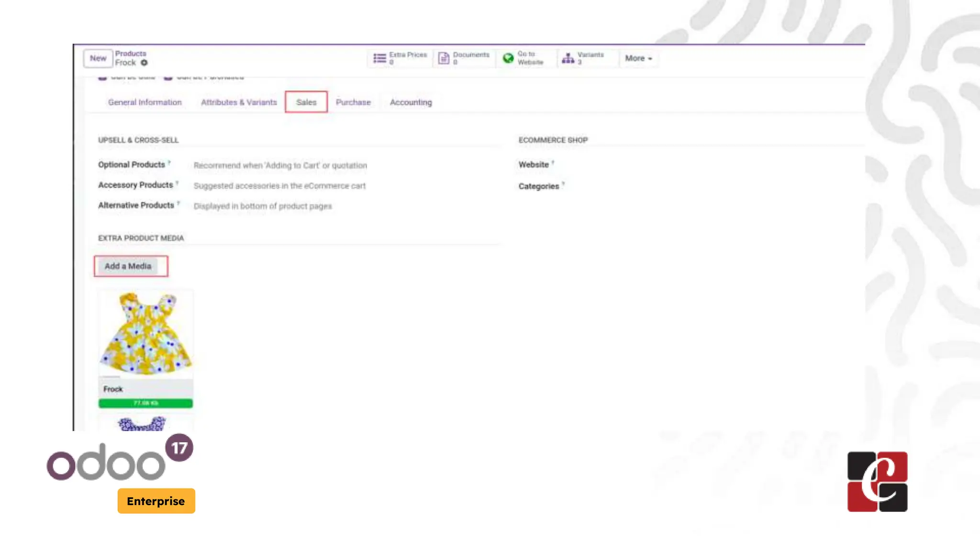The width and height of the screenshot is (980, 551).
Task: Click the red and black company logo
Action: pyautogui.click(x=877, y=482)
